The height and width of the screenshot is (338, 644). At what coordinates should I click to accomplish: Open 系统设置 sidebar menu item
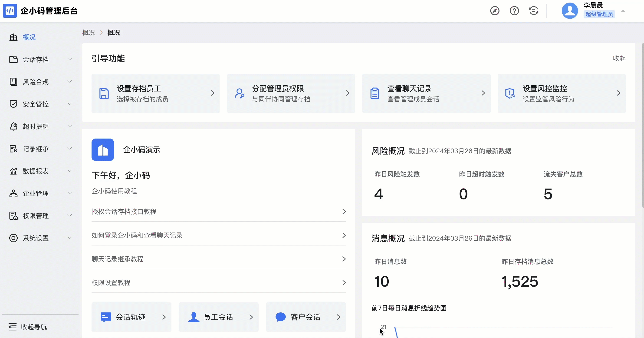pos(40,238)
